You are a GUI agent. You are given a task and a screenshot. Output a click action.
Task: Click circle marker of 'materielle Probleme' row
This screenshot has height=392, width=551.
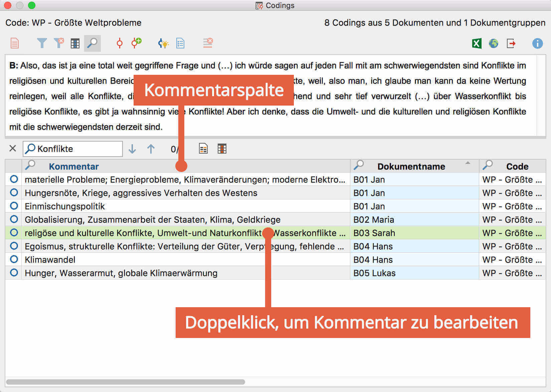(14, 179)
